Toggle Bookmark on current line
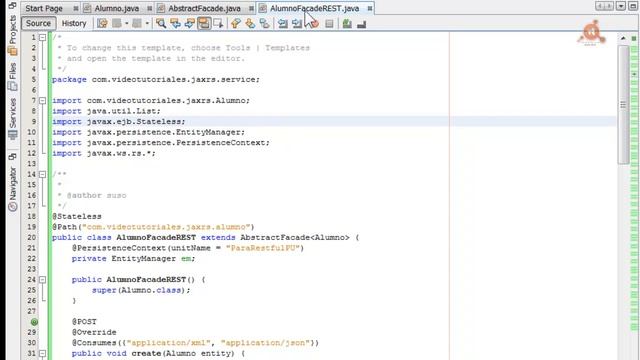 (264, 23)
